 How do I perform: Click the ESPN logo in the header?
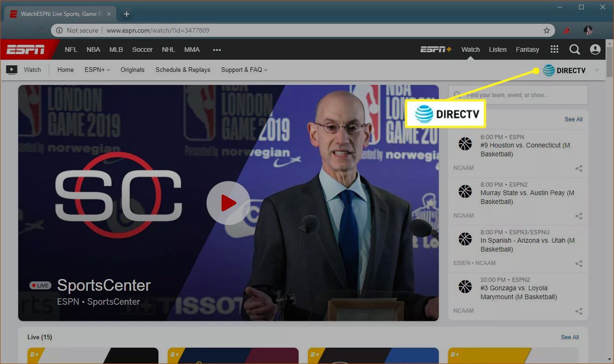(x=26, y=49)
